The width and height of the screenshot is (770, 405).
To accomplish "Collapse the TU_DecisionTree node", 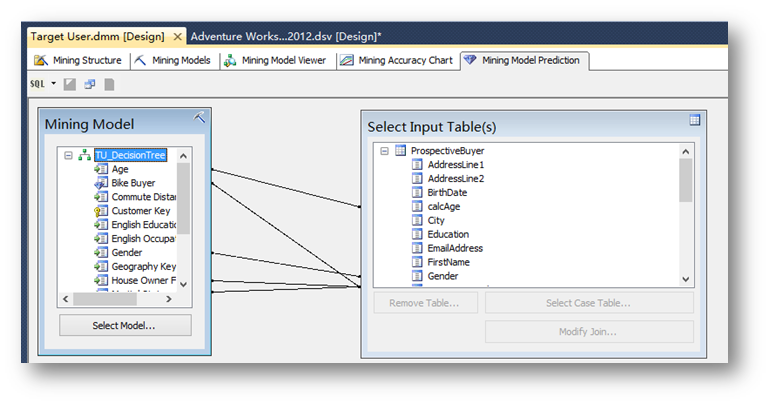I will click(x=68, y=155).
